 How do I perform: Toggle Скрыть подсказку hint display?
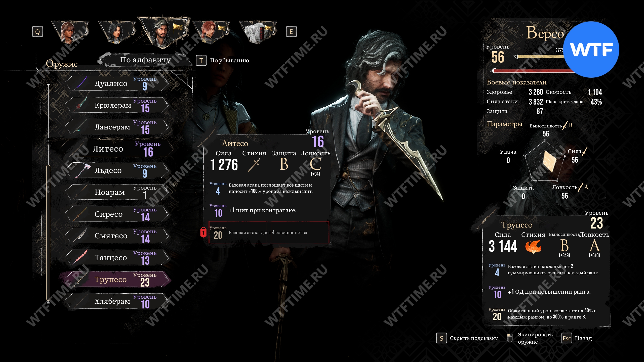click(474, 338)
